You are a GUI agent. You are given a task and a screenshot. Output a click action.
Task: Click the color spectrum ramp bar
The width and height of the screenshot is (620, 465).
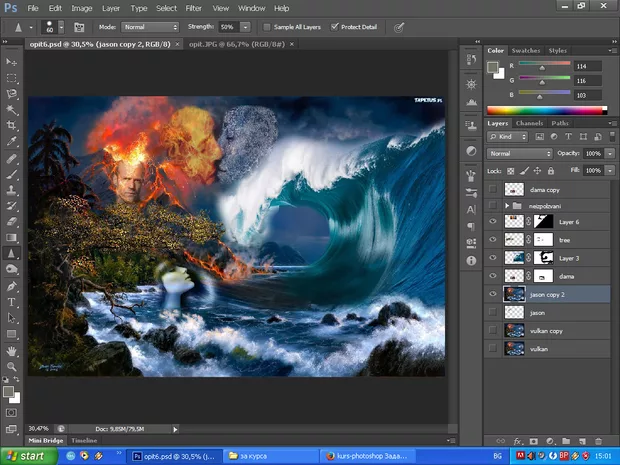coord(546,110)
